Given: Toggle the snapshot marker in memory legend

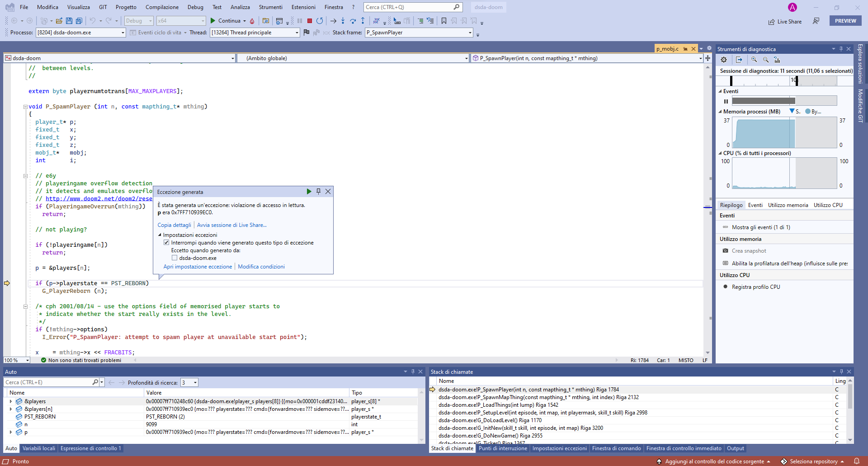Looking at the screenshot, I should tap(792, 111).
